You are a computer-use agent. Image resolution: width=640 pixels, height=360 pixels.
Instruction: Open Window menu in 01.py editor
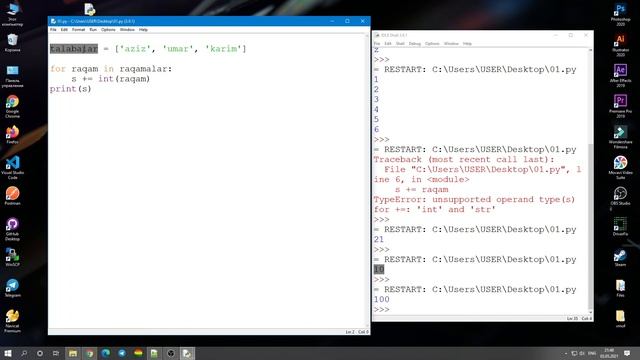tap(127, 30)
